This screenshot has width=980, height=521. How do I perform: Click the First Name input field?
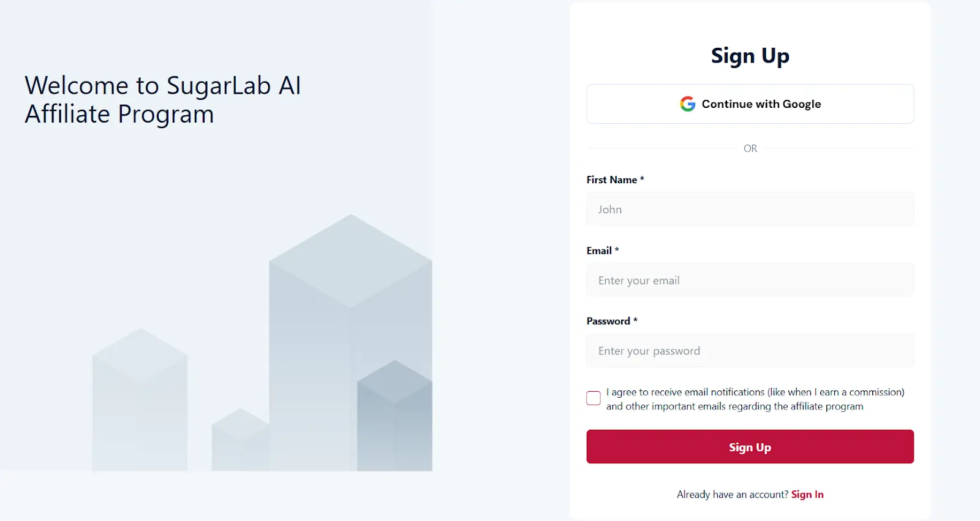[x=750, y=209]
